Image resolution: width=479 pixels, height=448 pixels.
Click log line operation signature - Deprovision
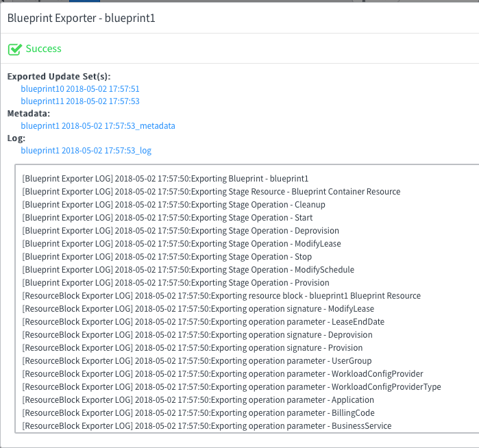[197, 335]
